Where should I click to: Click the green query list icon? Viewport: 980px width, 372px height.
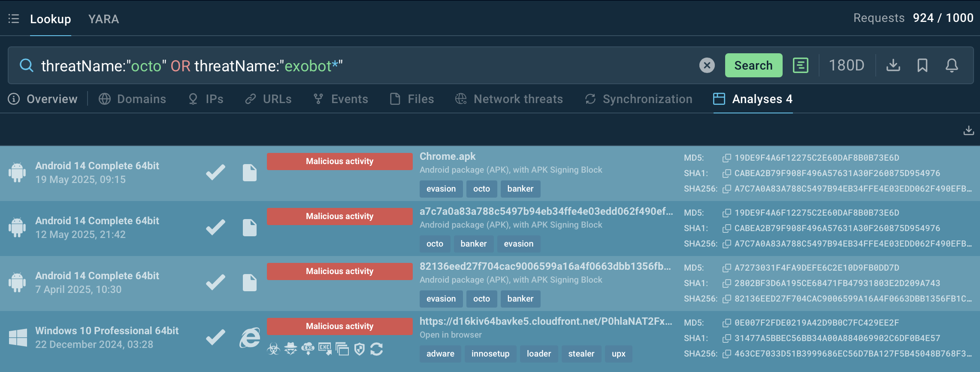tap(800, 65)
